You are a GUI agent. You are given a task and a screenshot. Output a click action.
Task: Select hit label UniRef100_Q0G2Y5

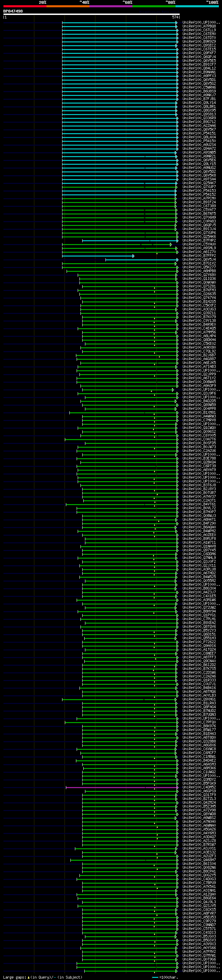(199, 875)
